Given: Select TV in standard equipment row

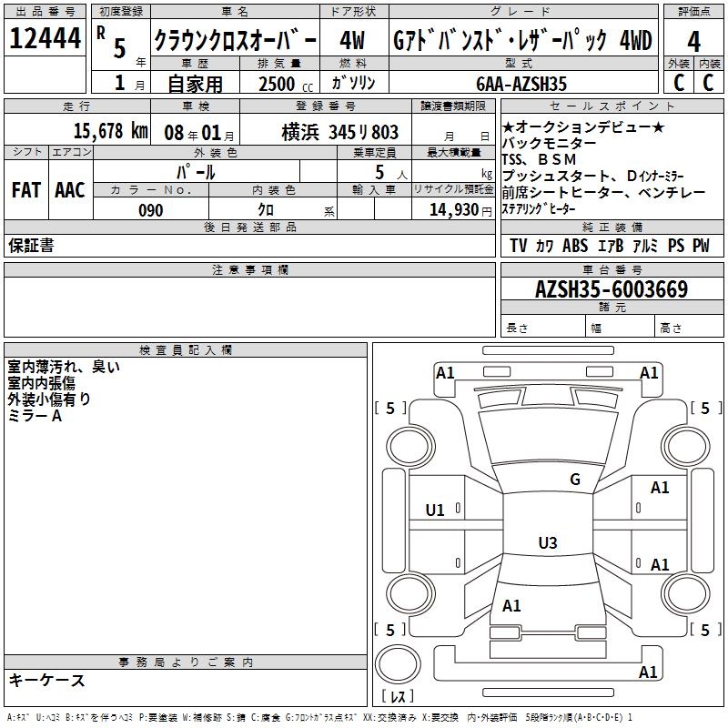Looking at the screenshot, I should tap(518, 246).
